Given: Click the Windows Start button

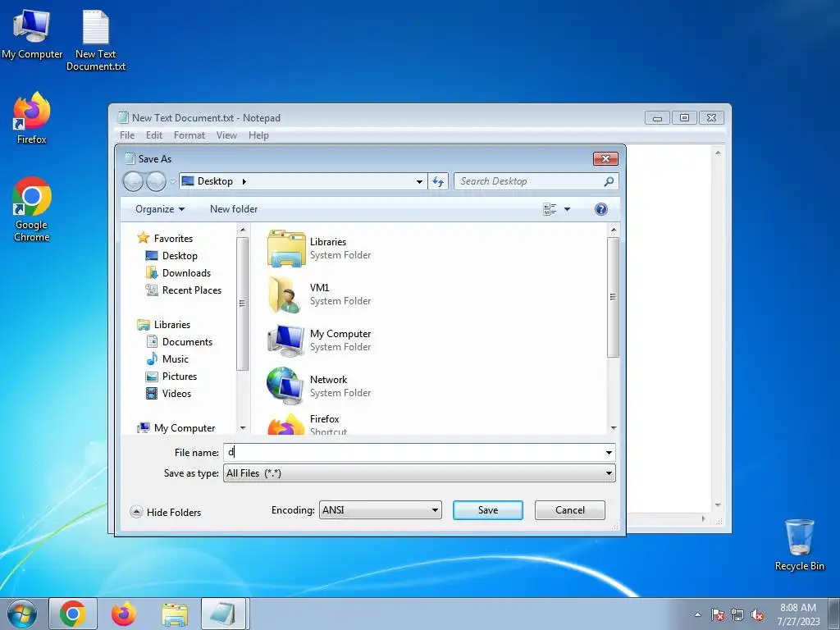Looking at the screenshot, I should point(21,614).
